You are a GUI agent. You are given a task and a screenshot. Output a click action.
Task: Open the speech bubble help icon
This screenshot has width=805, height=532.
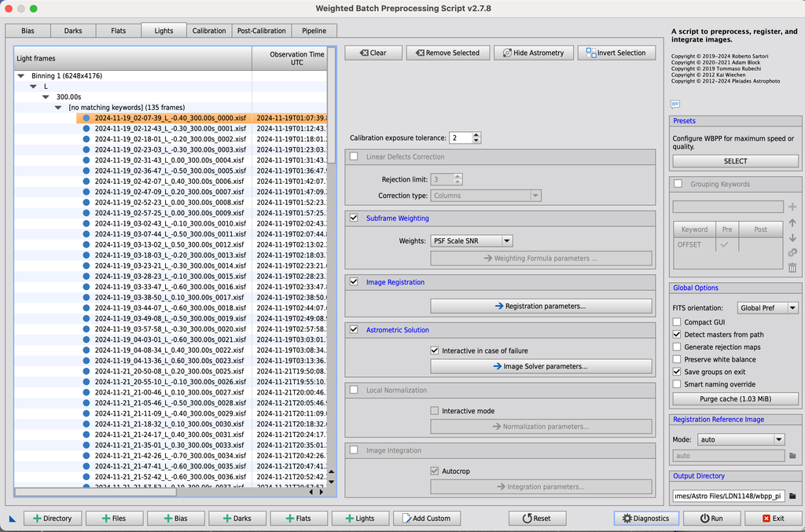click(675, 105)
